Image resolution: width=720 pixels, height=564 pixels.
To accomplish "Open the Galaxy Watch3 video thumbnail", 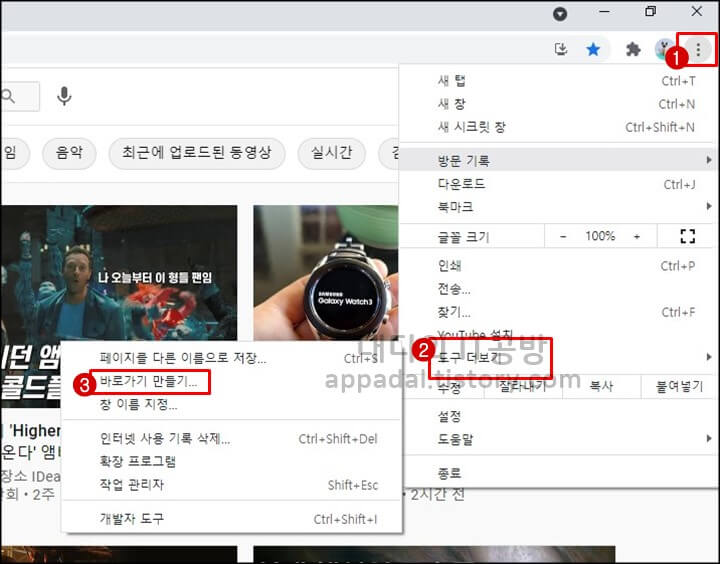I will pyautogui.click(x=326, y=273).
